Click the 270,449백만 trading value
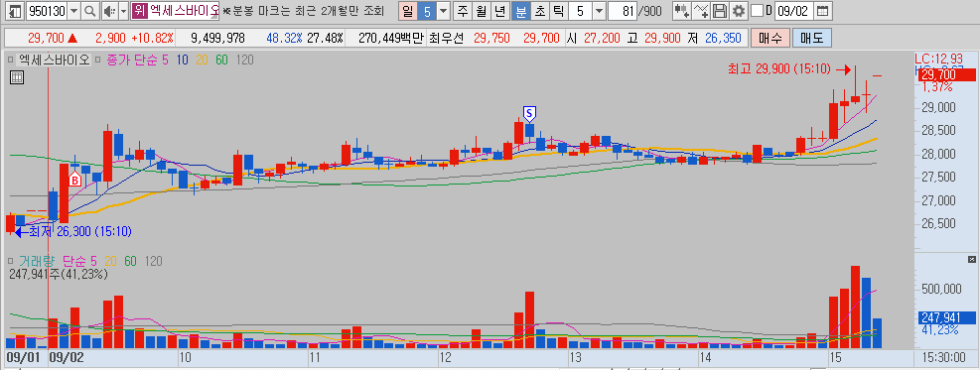 [391, 38]
